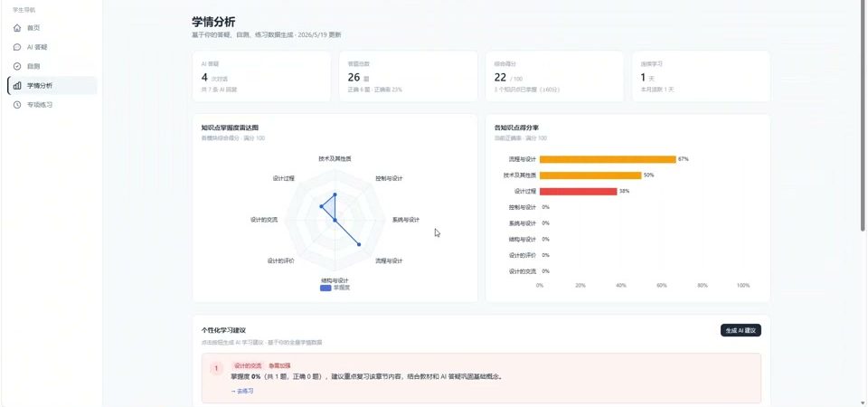Click bar chart row label 设计的评价

click(x=523, y=255)
